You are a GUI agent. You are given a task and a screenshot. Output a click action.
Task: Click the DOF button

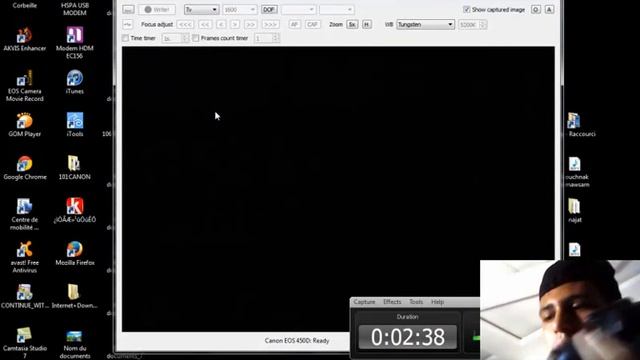(x=269, y=9)
